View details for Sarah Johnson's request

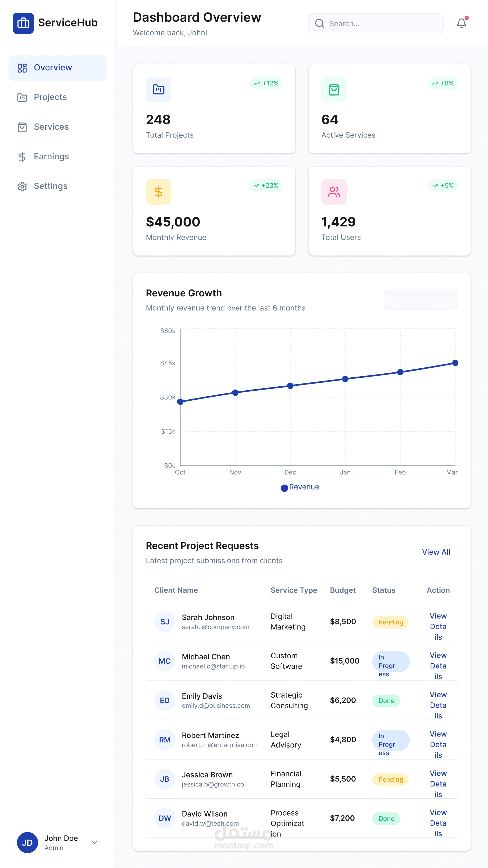438,626
